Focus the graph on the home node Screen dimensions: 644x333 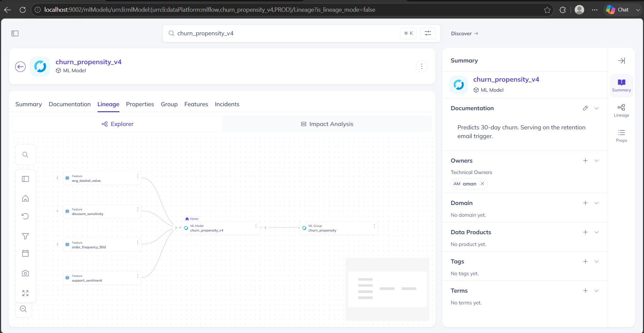[x=25, y=198]
